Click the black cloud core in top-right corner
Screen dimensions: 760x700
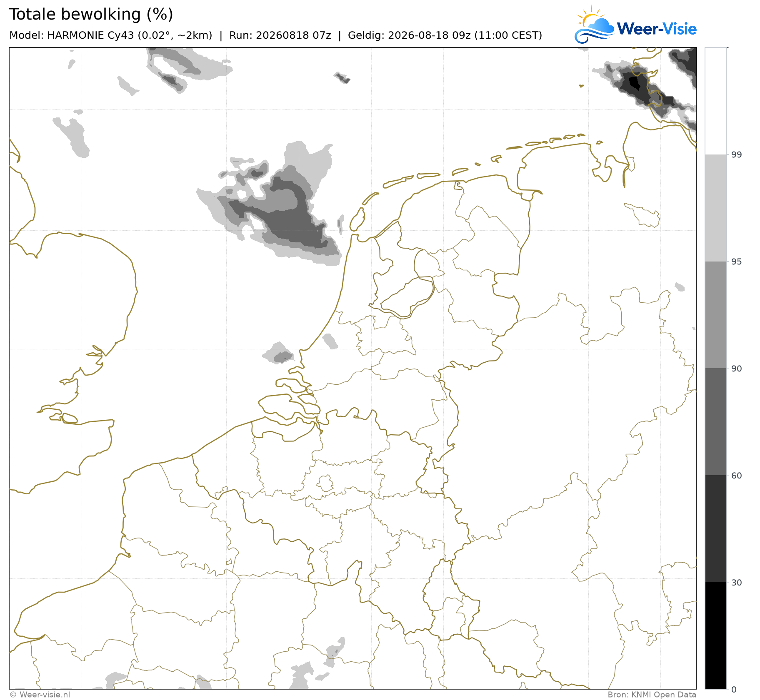click(x=635, y=82)
